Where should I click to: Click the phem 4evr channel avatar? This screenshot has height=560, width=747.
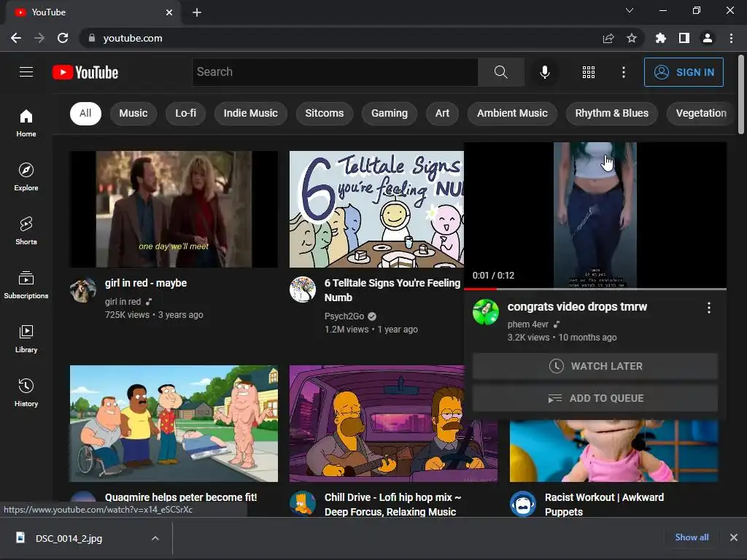(x=485, y=312)
